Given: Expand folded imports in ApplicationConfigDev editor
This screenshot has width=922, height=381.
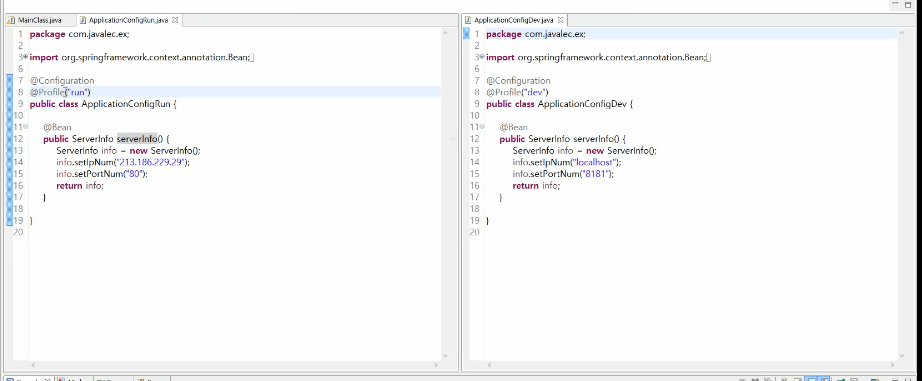Looking at the screenshot, I should coord(482,57).
